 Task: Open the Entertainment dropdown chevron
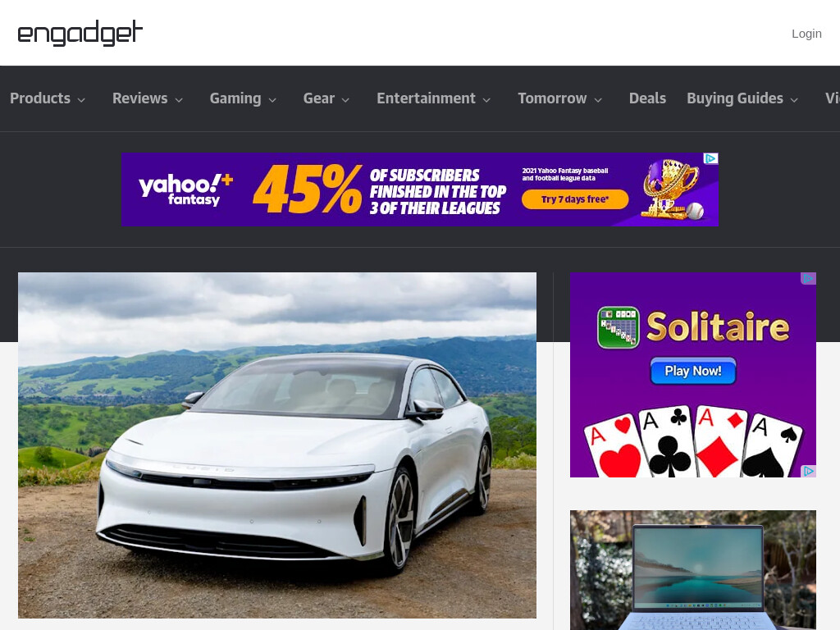coord(486,99)
